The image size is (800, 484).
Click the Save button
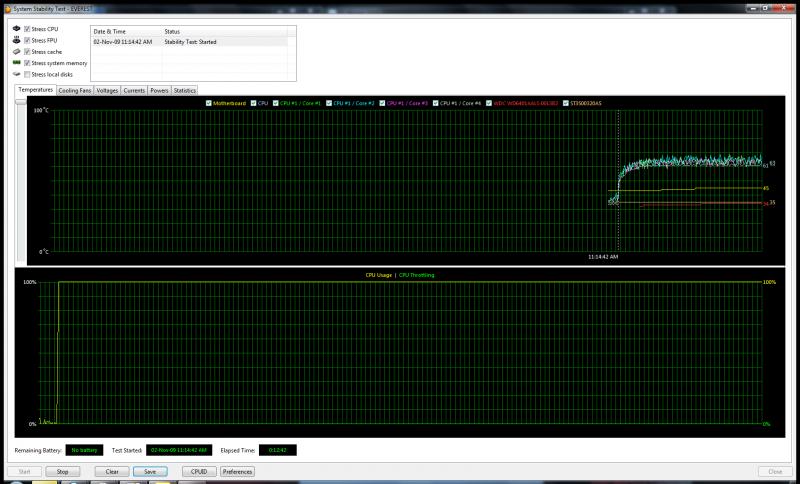(x=150, y=472)
